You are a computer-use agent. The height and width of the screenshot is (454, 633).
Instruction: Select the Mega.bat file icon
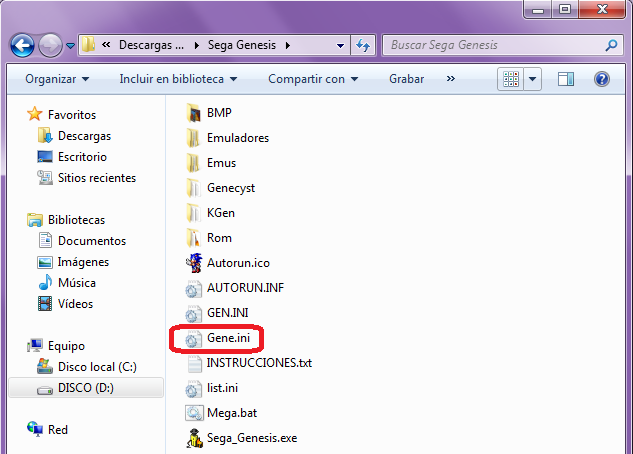coord(194,413)
